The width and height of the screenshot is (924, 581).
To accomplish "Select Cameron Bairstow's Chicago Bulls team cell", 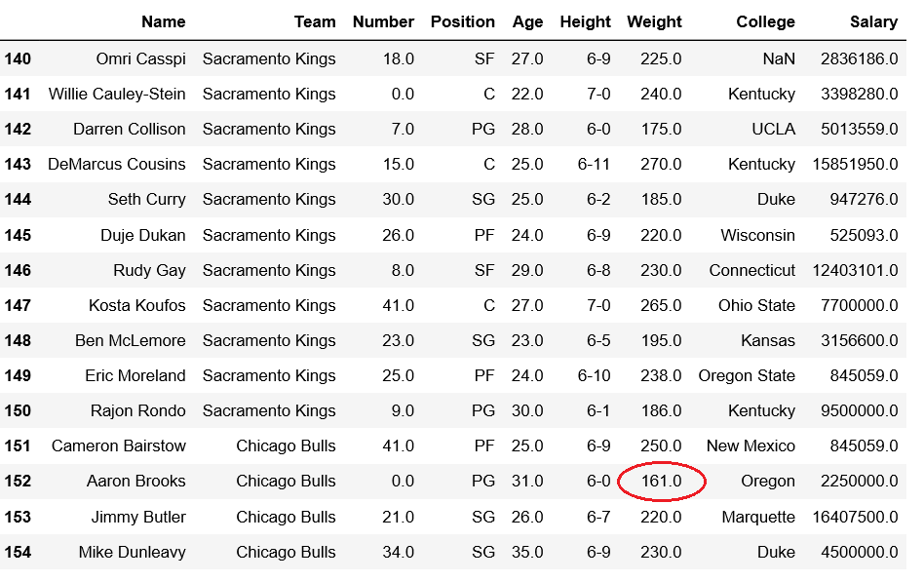I will click(x=286, y=446).
